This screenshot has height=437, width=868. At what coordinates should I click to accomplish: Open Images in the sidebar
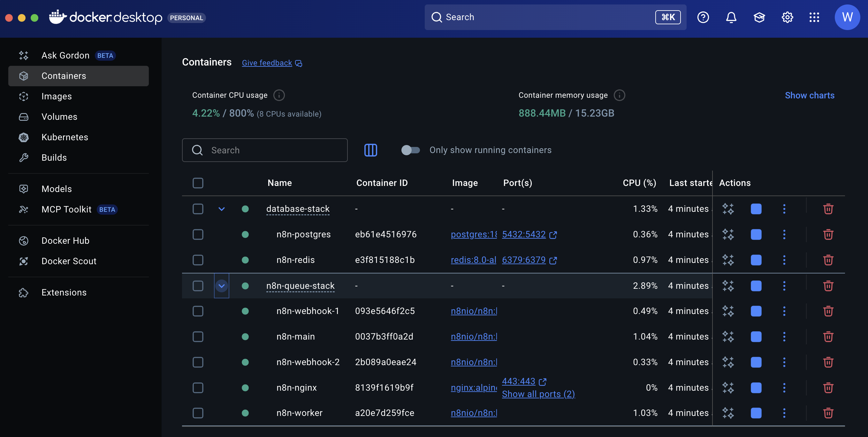point(57,96)
